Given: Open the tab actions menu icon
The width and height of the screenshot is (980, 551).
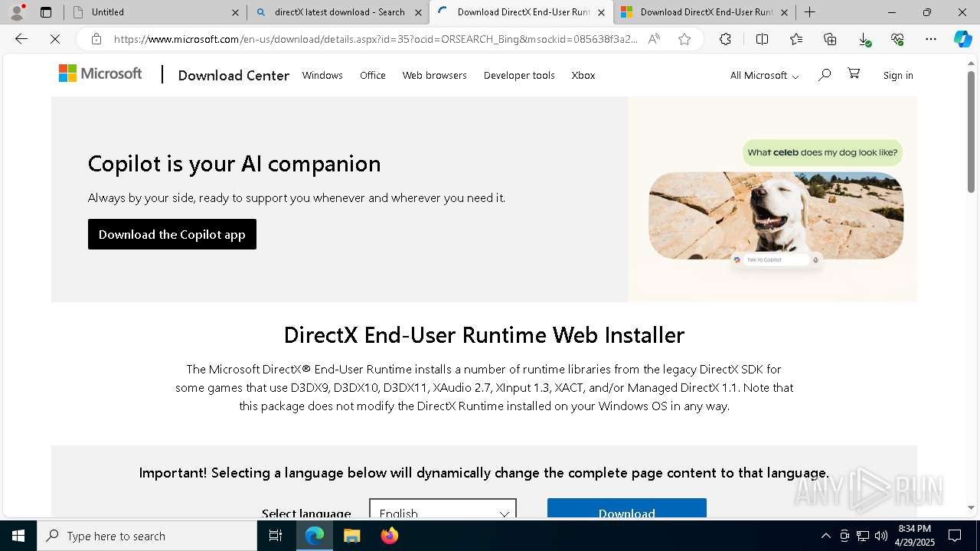Looking at the screenshot, I should pos(46,12).
